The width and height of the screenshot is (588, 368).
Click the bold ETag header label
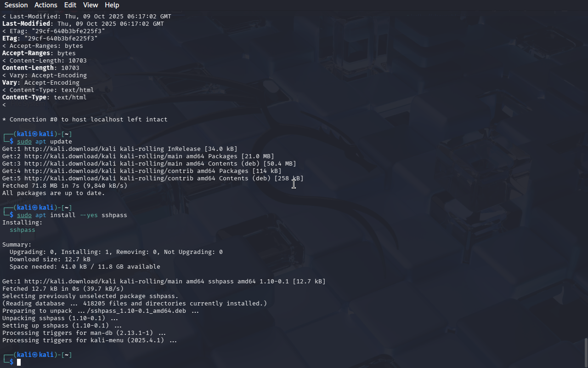10,39
